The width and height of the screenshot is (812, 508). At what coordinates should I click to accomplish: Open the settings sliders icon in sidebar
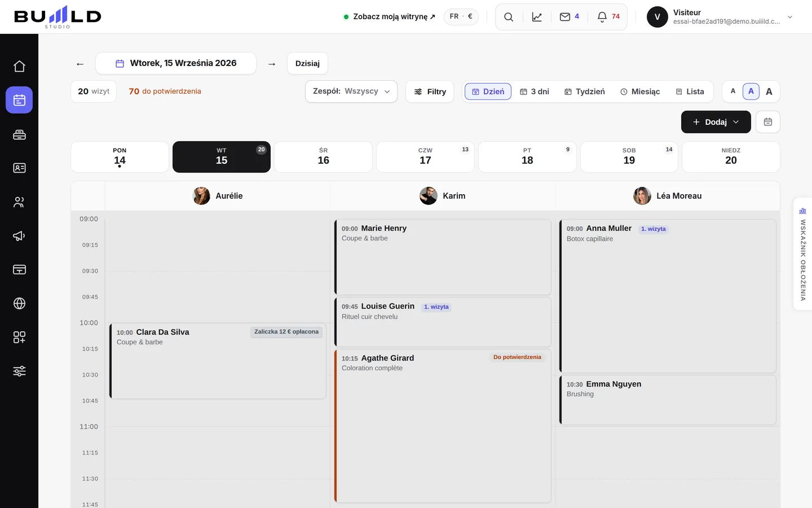[19, 371]
